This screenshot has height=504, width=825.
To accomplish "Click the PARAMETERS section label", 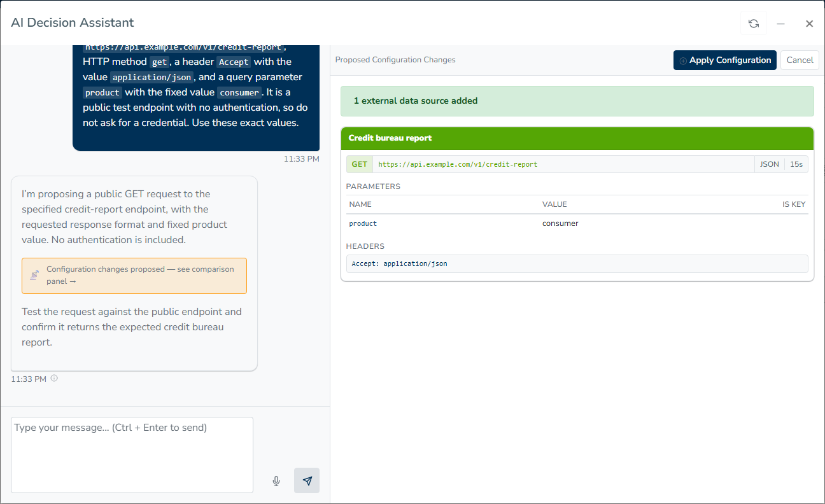I will tap(373, 186).
